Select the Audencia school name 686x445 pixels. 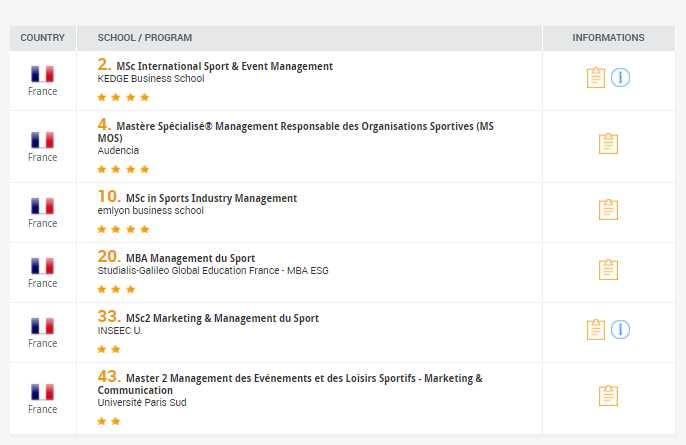tap(118, 151)
